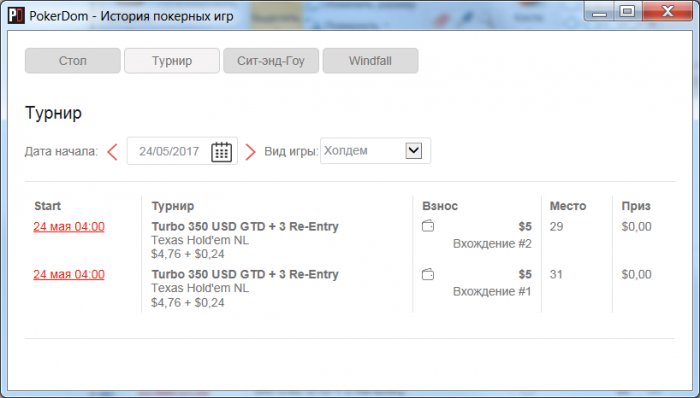
Task: Click $4,76 + $0,24 in the Вхождение #2 row
Action: (x=188, y=254)
